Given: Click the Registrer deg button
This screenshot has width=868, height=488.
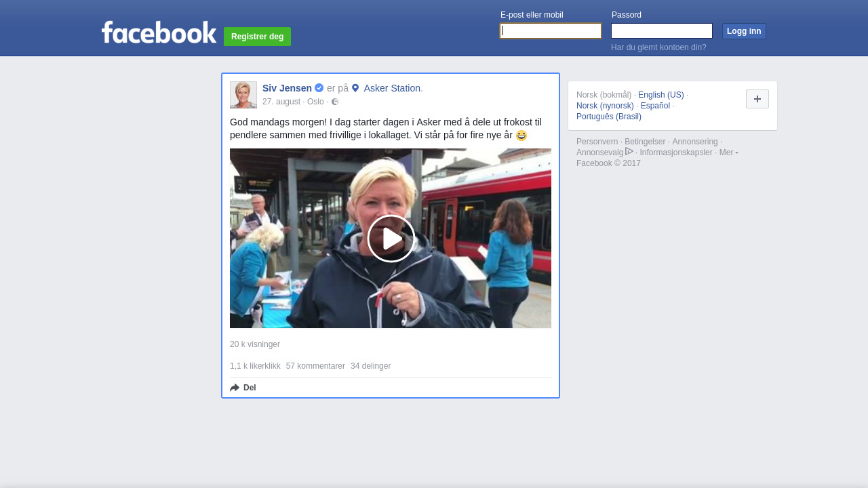Looking at the screenshot, I should (257, 37).
